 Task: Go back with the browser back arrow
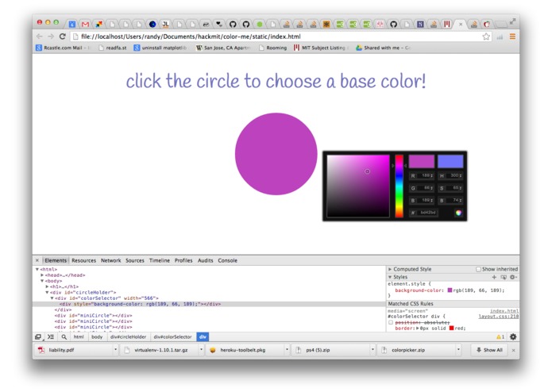(40, 37)
